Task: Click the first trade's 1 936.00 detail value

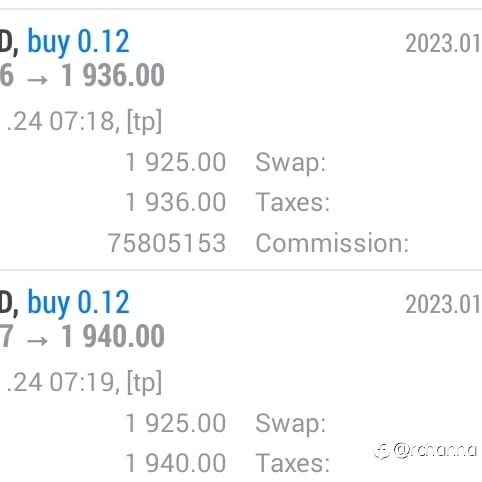Action: click(176, 202)
